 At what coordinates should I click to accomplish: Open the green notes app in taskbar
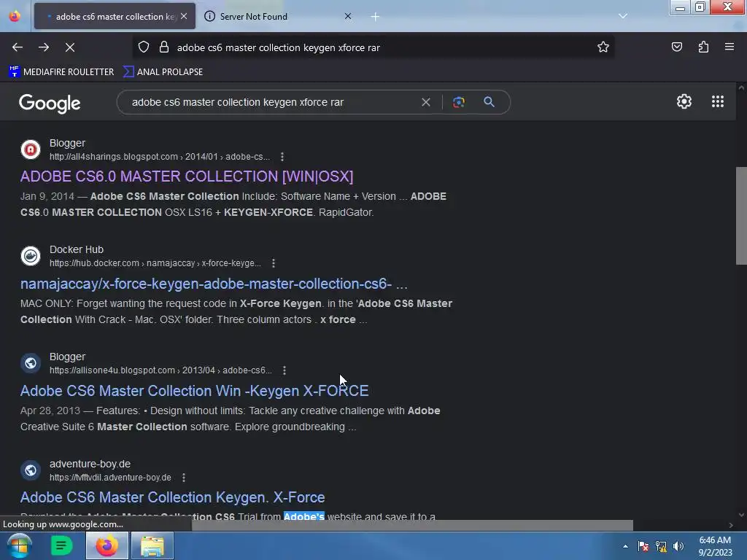[x=61, y=545]
